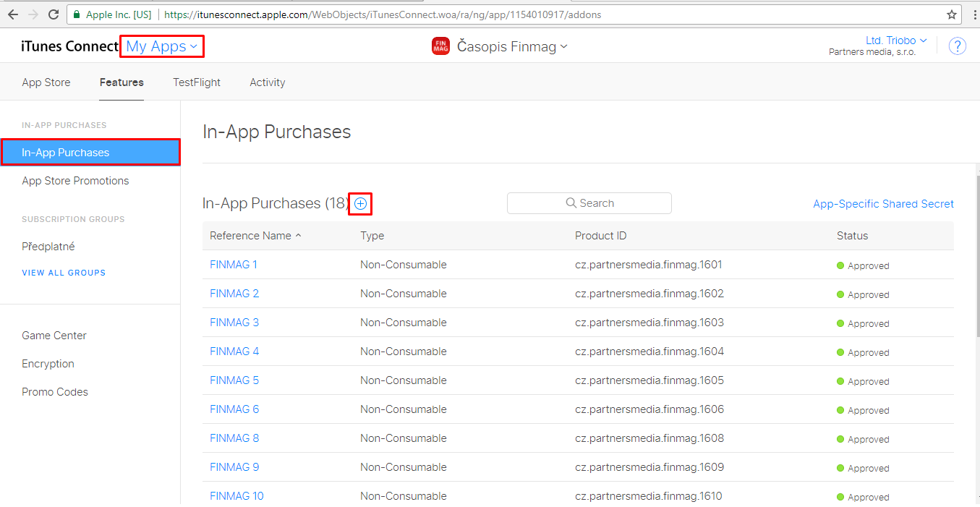Screen dimensions: 980x507
Task: Open FINMAG 1 purchase
Action: (234, 265)
